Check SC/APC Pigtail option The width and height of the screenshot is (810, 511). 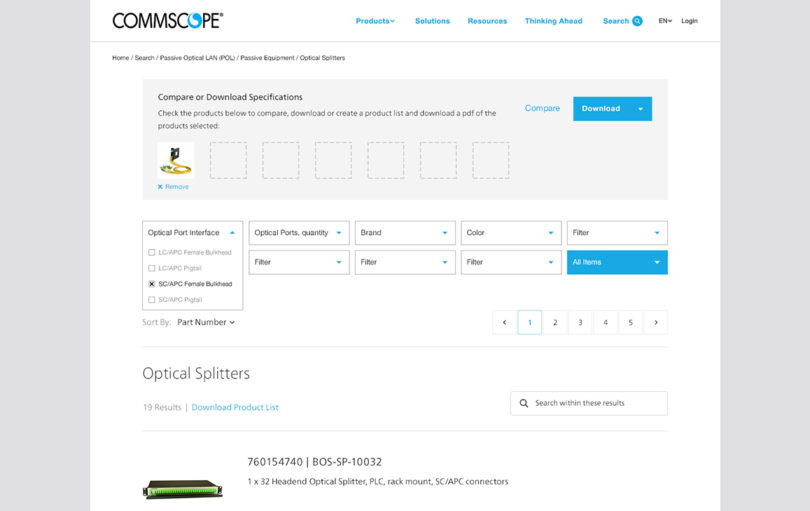(151, 299)
